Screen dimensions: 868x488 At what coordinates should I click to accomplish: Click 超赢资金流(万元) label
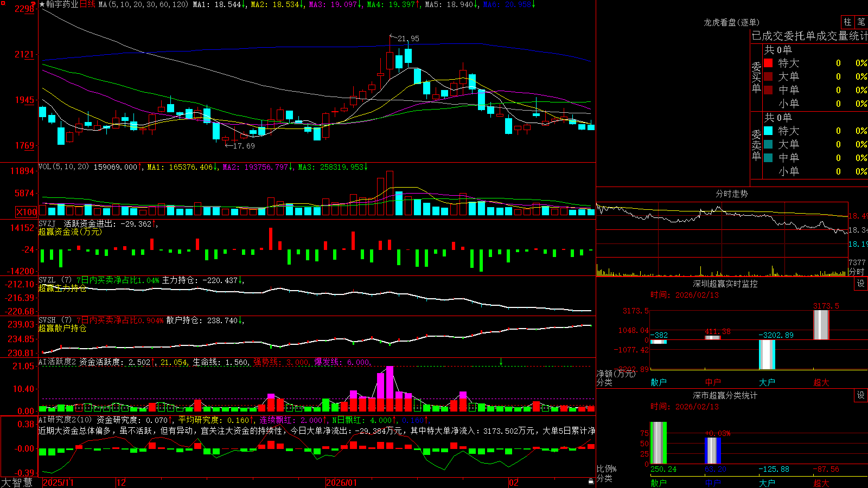pos(70,232)
